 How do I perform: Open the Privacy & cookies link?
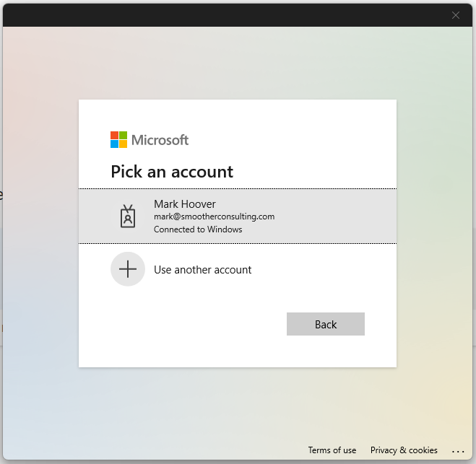pyautogui.click(x=404, y=450)
